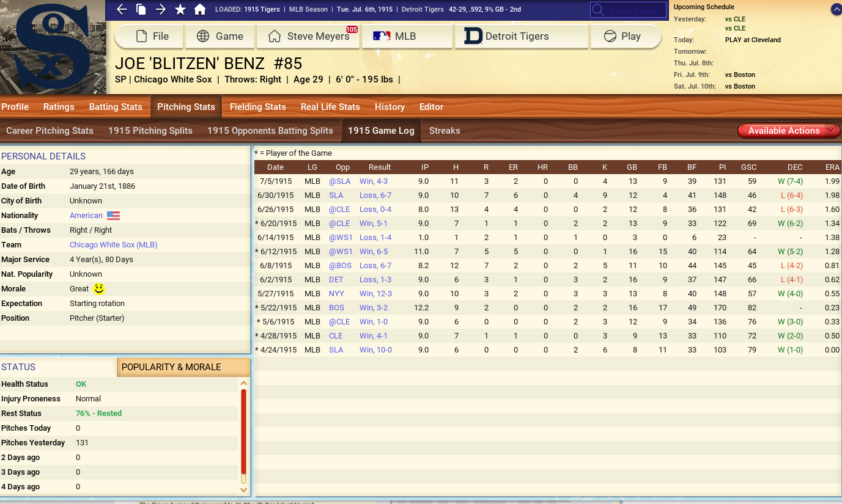The height and width of the screenshot is (504, 842).
Task: Show the Career Pitching Stats subtab
Action: coord(50,131)
